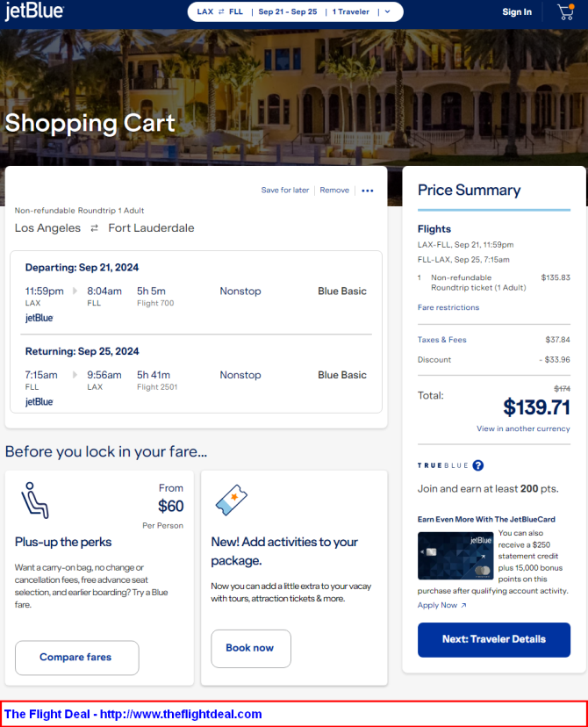The height and width of the screenshot is (727, 588).
Task: Open the LAX to FLL search summary
Action: pyautogui.click(x=219, y=11)
